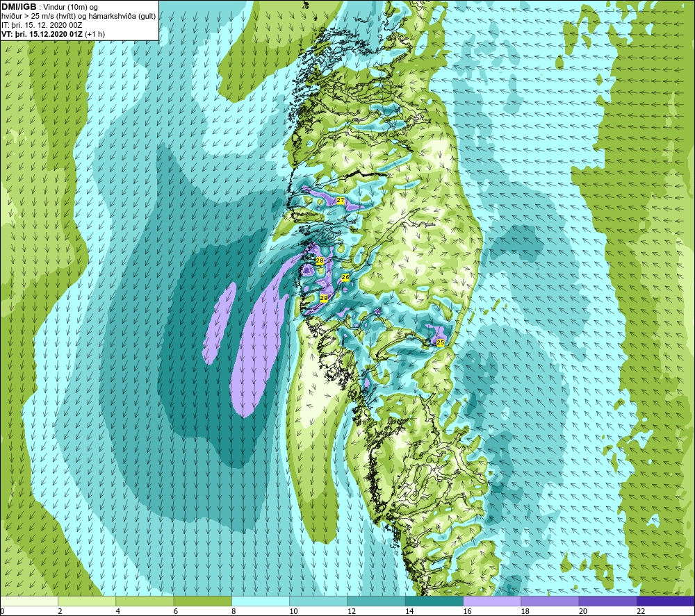Click the legend scale value 8
Image resolution: width=695 pixels, height=616 pixels.
[234, 611]
